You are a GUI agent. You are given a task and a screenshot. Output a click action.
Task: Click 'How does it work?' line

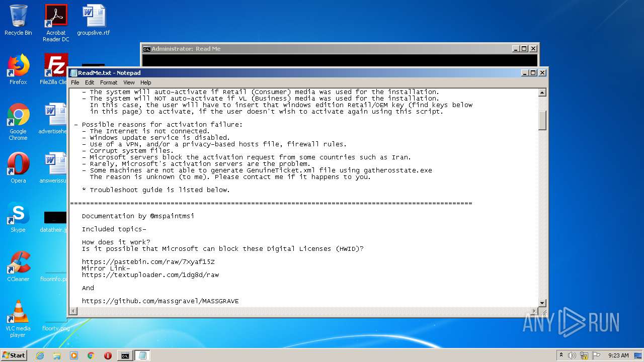(116, 242)
